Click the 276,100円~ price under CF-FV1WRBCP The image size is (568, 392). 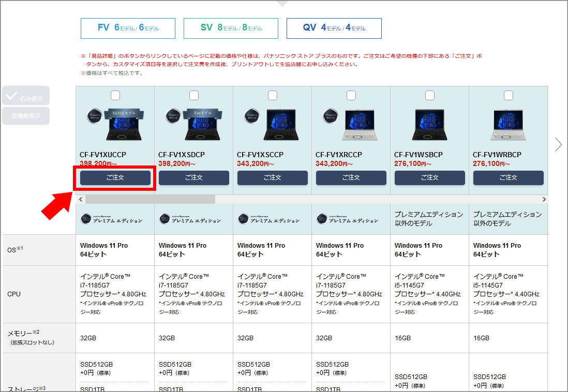tap(491, 164)
